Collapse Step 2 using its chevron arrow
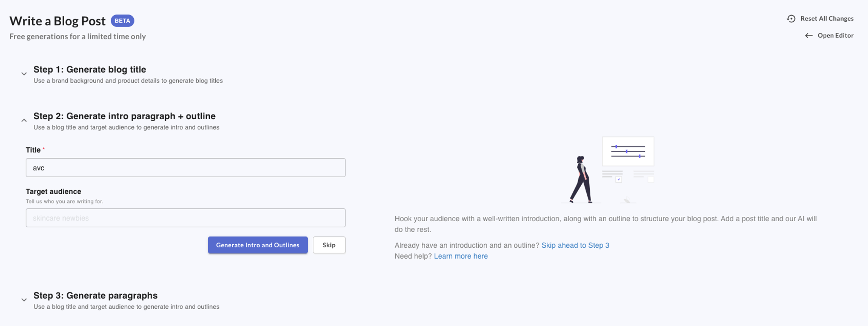 click(x=24, y=120)
